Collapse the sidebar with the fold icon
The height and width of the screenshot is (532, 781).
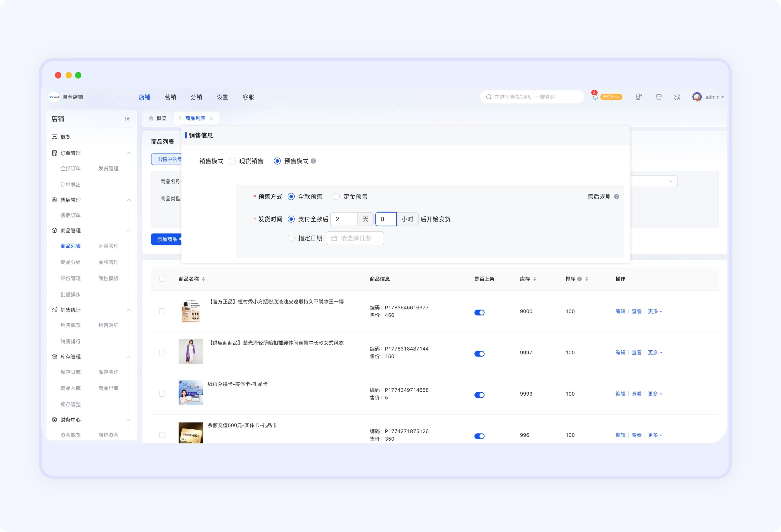point(128,118)
